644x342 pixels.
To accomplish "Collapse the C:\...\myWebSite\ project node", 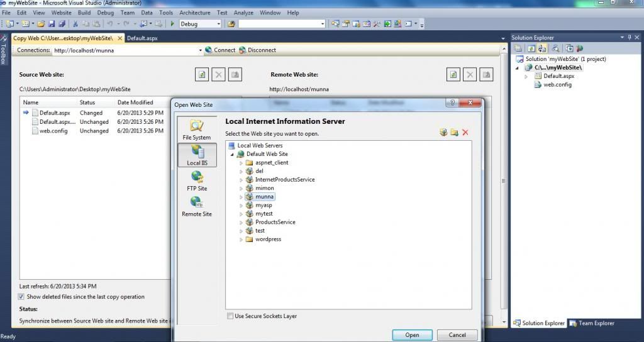I will 518,68.
